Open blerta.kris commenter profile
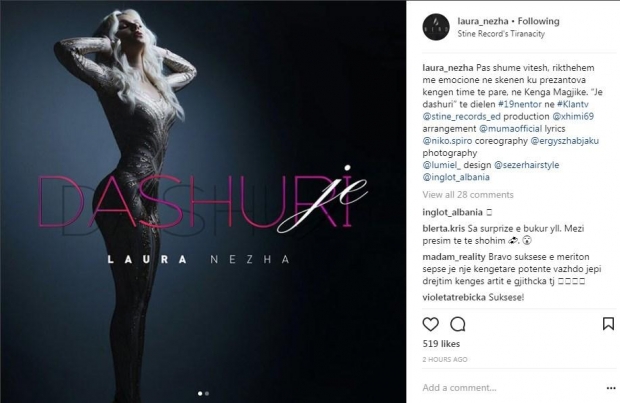The height and width of the screenshot is (403, 620). 444,229
